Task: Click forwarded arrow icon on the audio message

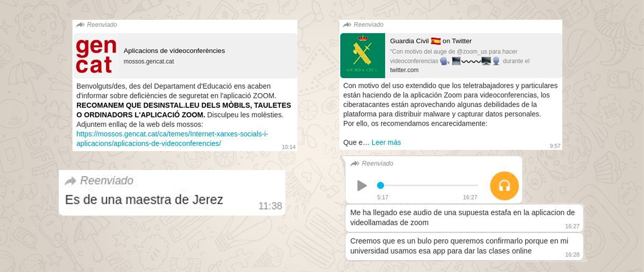Action: coord(355,163)
